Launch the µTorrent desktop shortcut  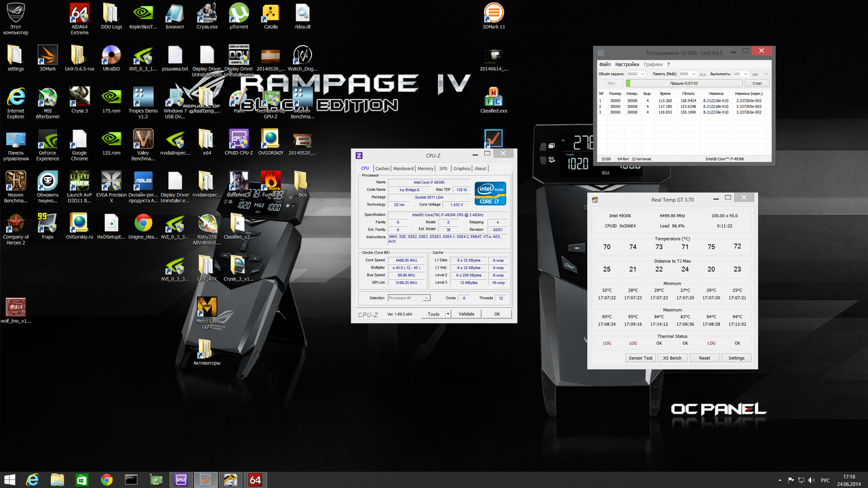click(x=238, y=16)
